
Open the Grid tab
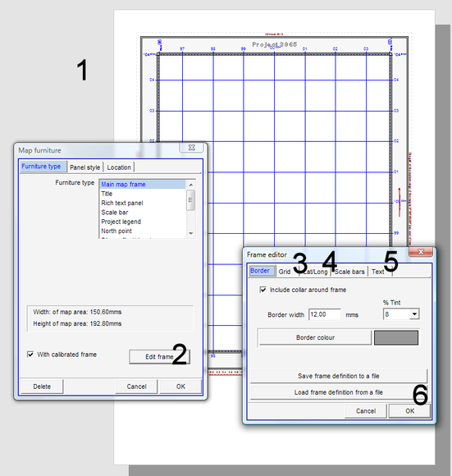pos(285,272)
